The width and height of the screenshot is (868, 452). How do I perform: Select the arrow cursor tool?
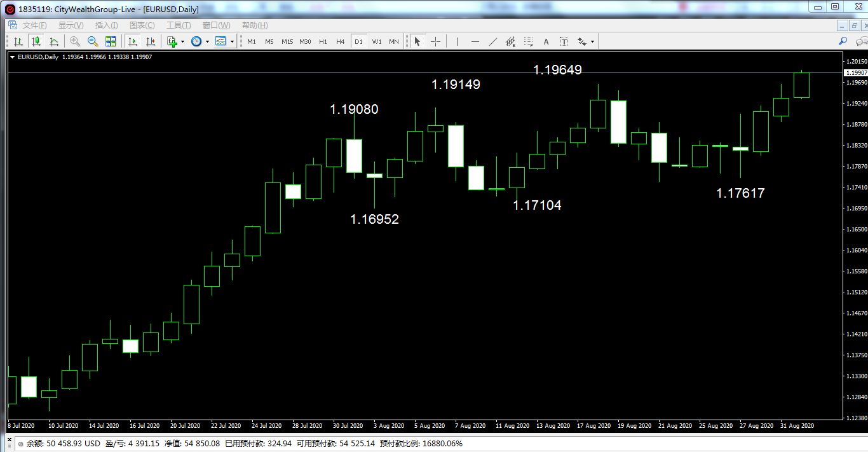[x=417, y=41]
